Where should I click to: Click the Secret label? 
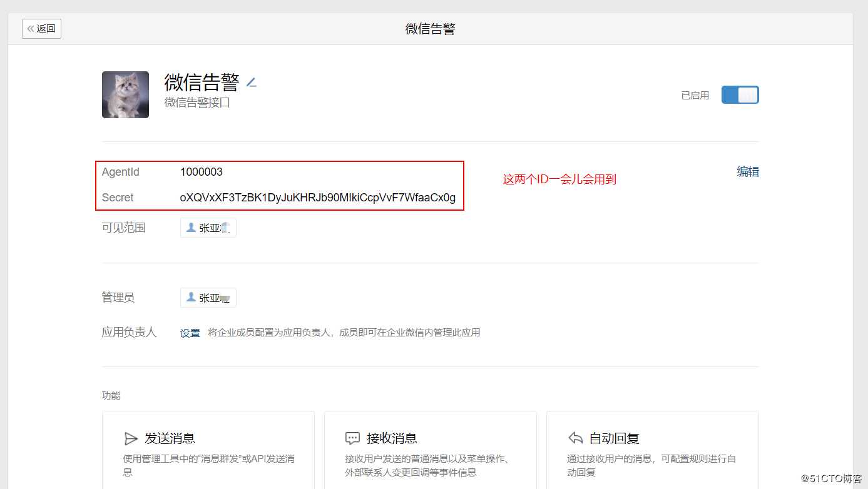tap(118, 198)
